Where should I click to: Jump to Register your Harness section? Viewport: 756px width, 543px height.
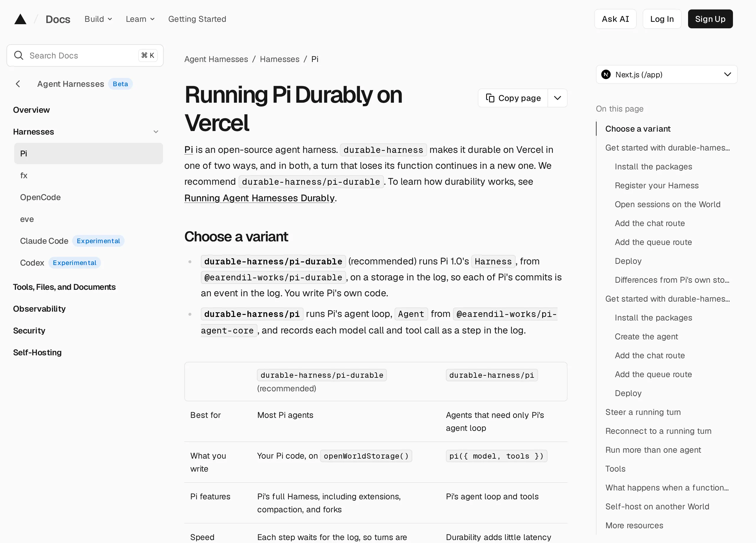[x=656, y=185]
